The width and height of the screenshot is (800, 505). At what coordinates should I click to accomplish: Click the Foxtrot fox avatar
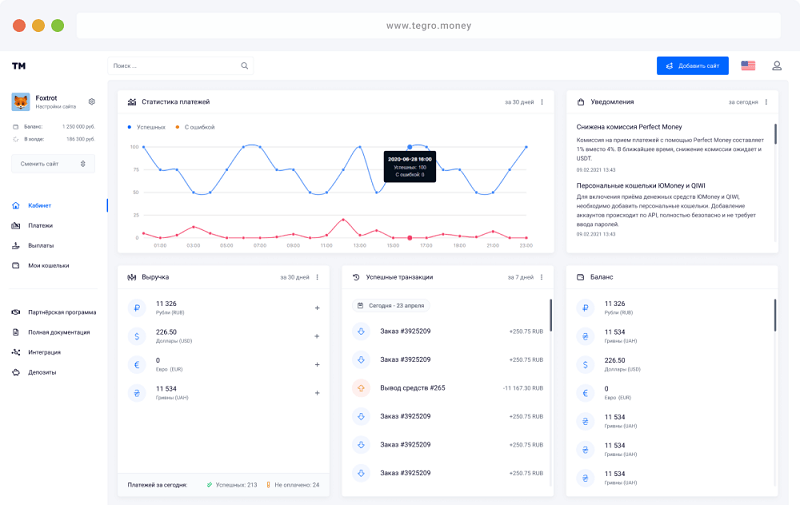point(20,101)
